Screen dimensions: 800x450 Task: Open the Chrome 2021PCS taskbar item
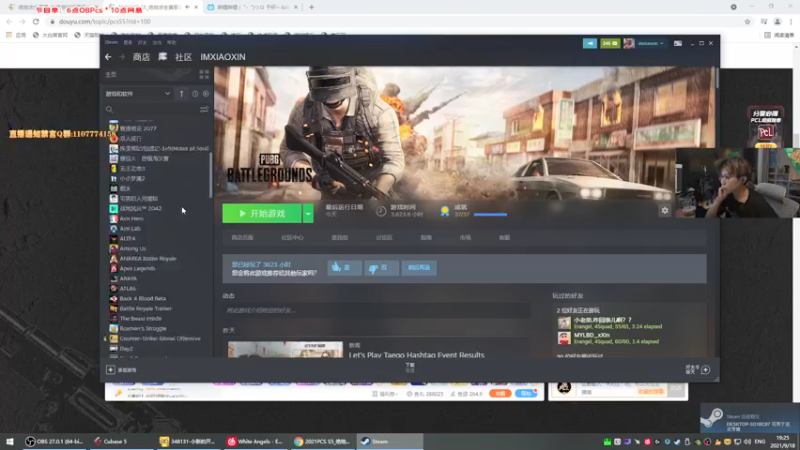tap(322, 441)
